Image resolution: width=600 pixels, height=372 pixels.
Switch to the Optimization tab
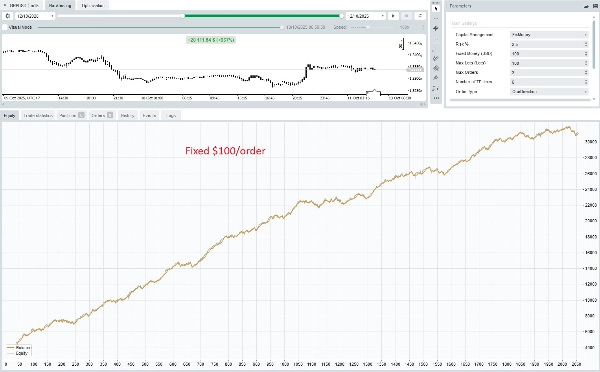pyautogui.click(x=93, y=5)
